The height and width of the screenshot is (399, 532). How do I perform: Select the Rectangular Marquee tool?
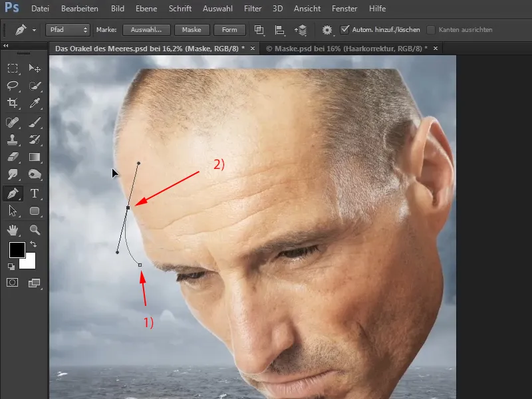(x=13, y=68)
